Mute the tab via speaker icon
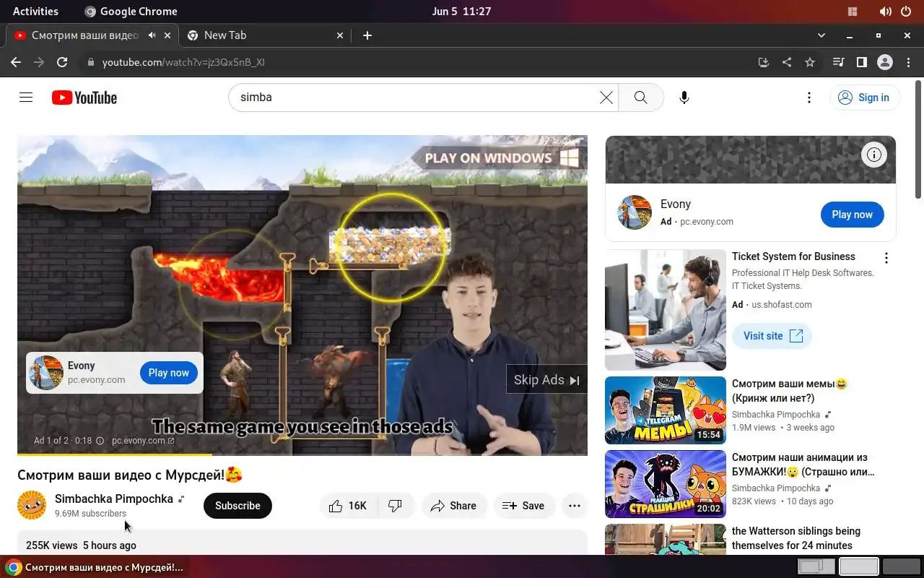924x578 pixels. pos(152,35)
